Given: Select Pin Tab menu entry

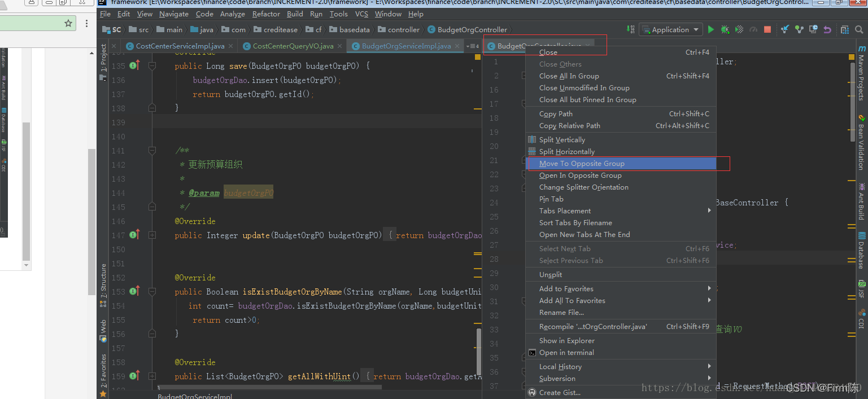Looking at the screenshot, I should [621, 199].
